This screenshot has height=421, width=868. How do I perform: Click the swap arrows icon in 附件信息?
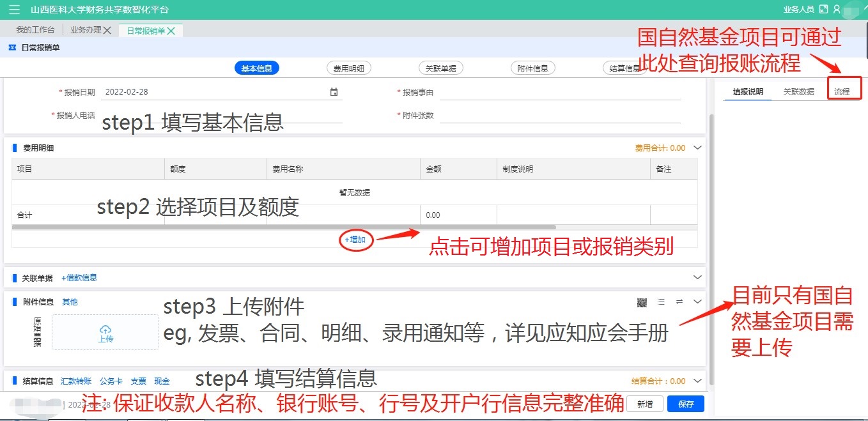(679, 302)
